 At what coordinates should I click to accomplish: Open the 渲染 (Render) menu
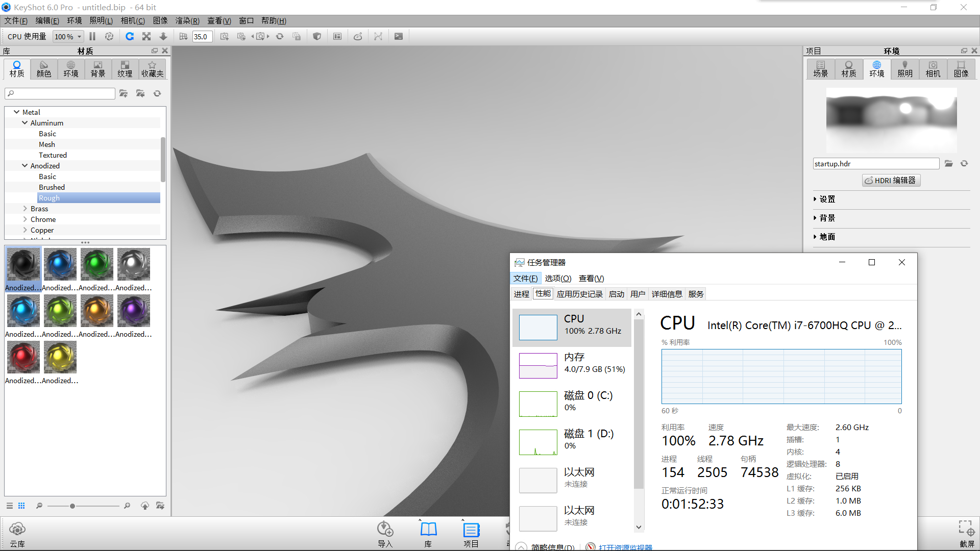click(x=187, y=20)
